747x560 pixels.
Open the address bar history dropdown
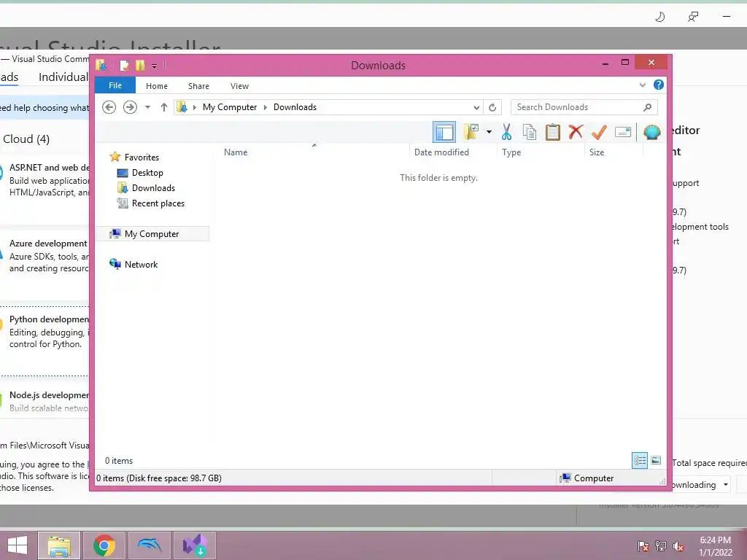click(x=476, y=107)
